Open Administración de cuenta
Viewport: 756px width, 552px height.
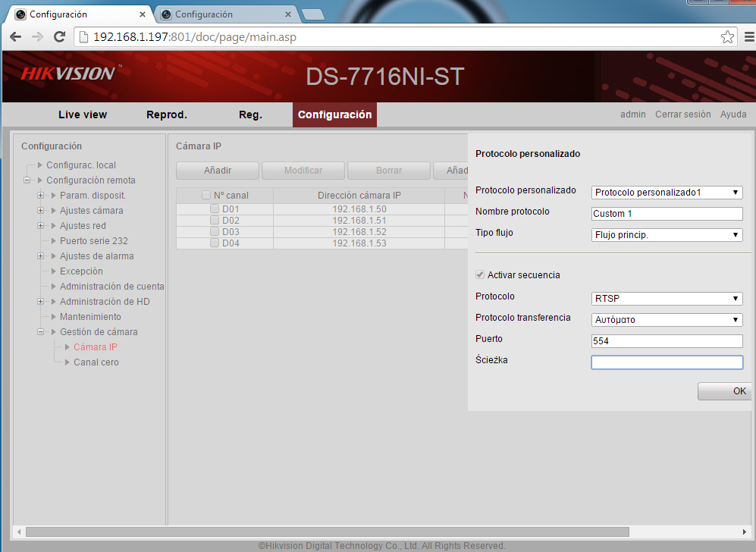112,287
